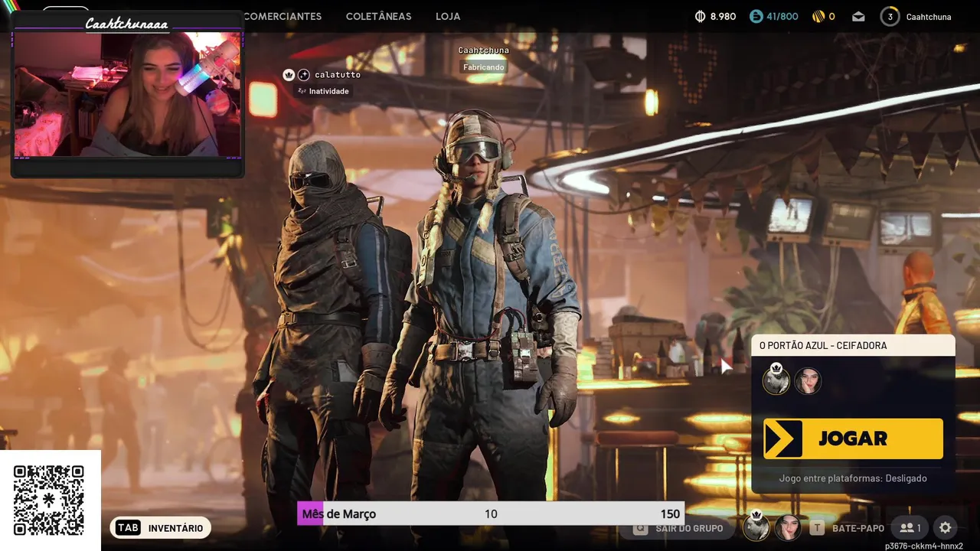Click the crowned squad leader avatar in map panel
The image size is (980, 551).
coord(776,380)
